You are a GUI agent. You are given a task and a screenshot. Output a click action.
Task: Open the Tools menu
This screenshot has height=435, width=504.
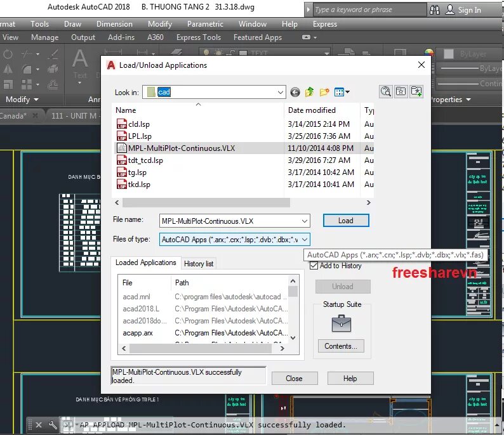tap(40, 24)
